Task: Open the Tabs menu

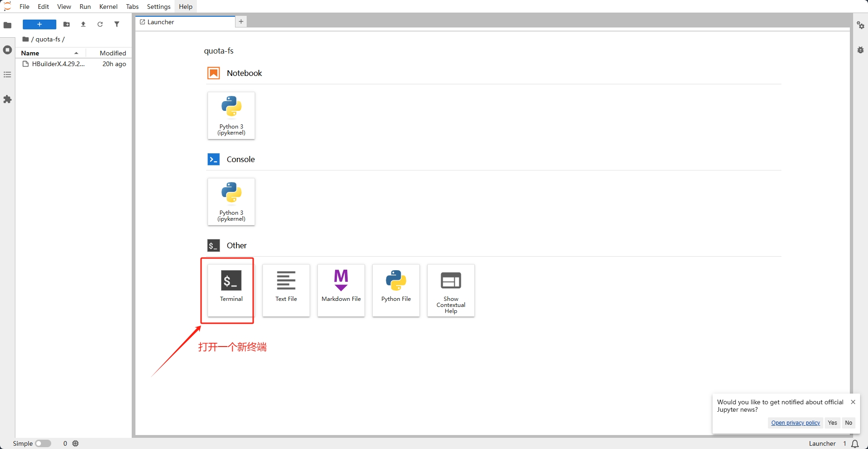Action: pos(132,7)
